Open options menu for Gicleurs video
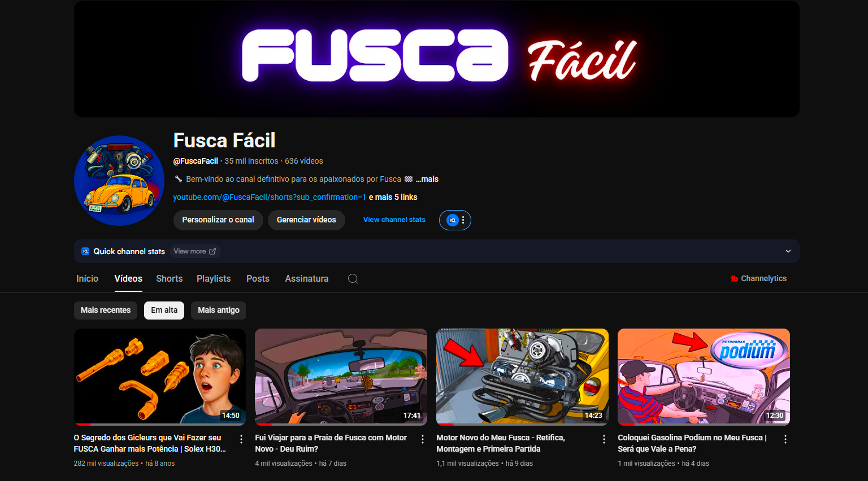Screen dimensions: 868x481 coord(241,439)
